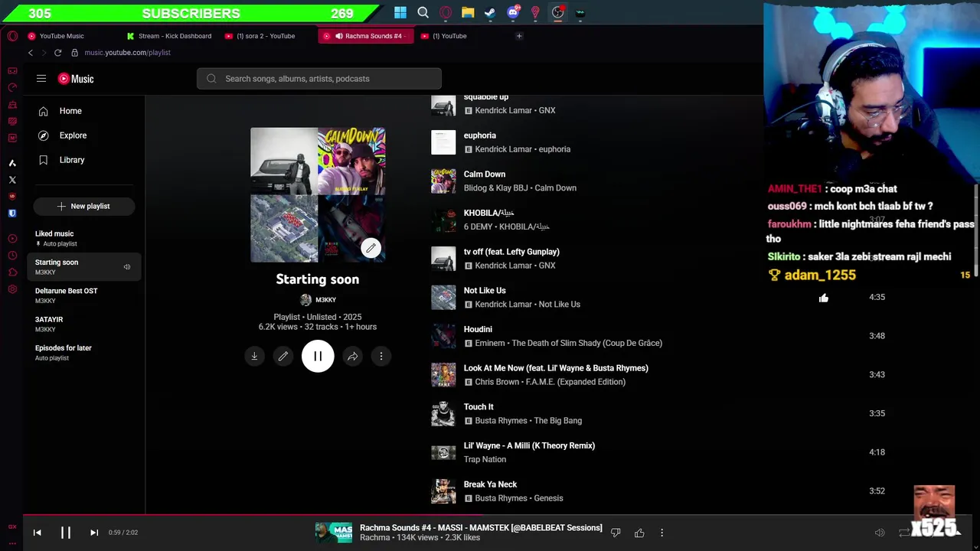Open playlist more actions three-dot menu
This screenshot has height=551, width=980.
[381, 356]
